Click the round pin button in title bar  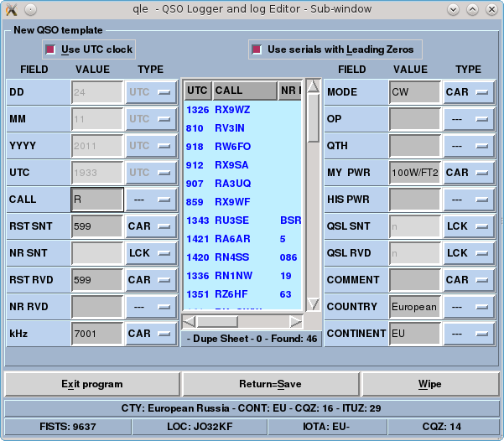[30, 9]
